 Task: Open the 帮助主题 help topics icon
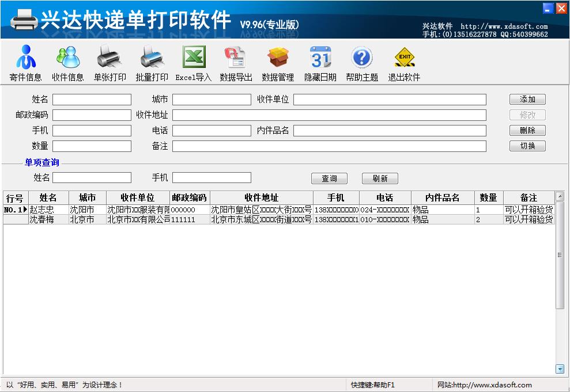tap(362, 63)
